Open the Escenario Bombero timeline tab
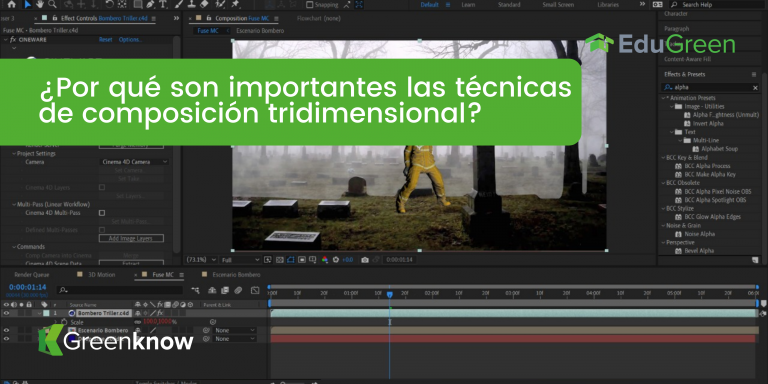This screenshot has width=768, height=384. [237, 275]
